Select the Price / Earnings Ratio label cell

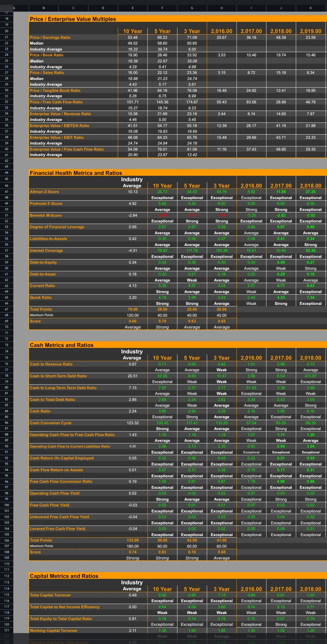[x=50, y=38]
